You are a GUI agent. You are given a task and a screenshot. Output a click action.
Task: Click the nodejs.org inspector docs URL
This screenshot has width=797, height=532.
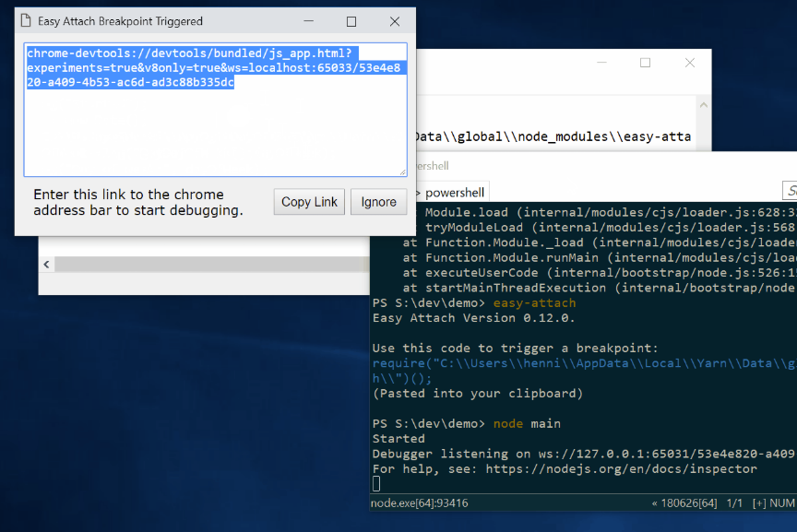point(621,468)
